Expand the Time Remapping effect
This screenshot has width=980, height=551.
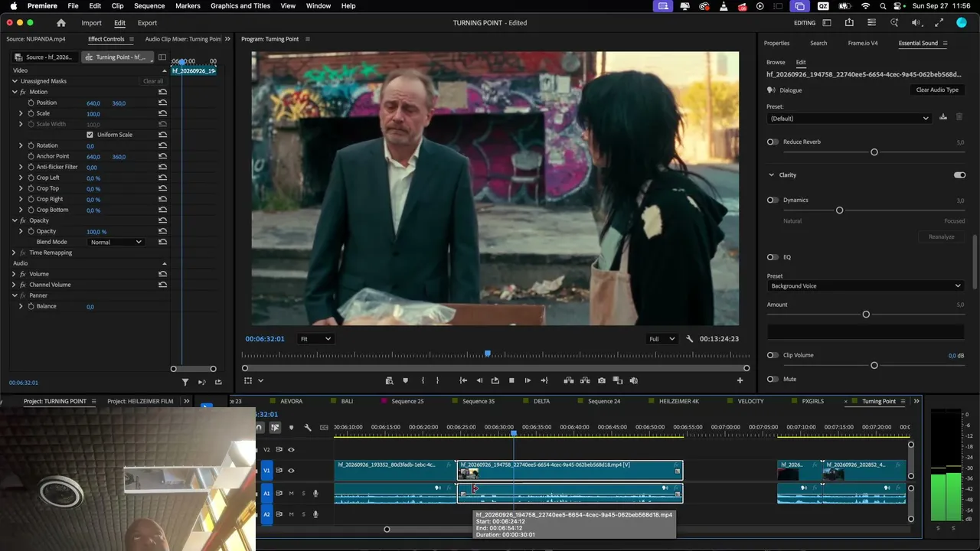(x=14, y=253)
